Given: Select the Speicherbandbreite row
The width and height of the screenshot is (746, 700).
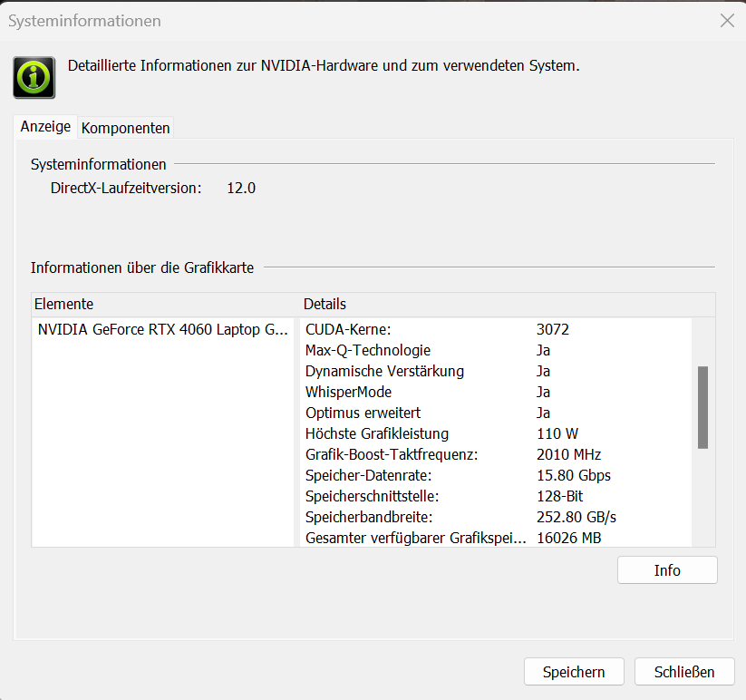Looking at the screenshot, I should pyautogui.click(x=496, y=517).
